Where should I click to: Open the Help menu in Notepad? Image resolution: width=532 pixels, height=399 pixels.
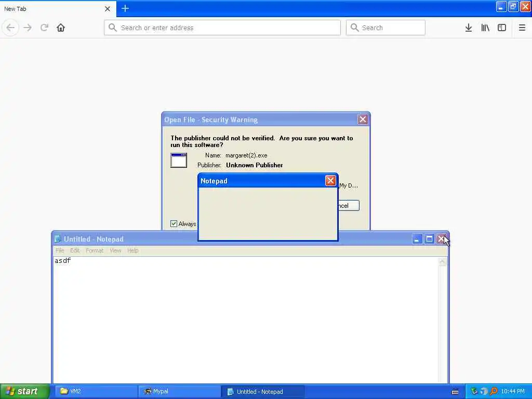132,250
